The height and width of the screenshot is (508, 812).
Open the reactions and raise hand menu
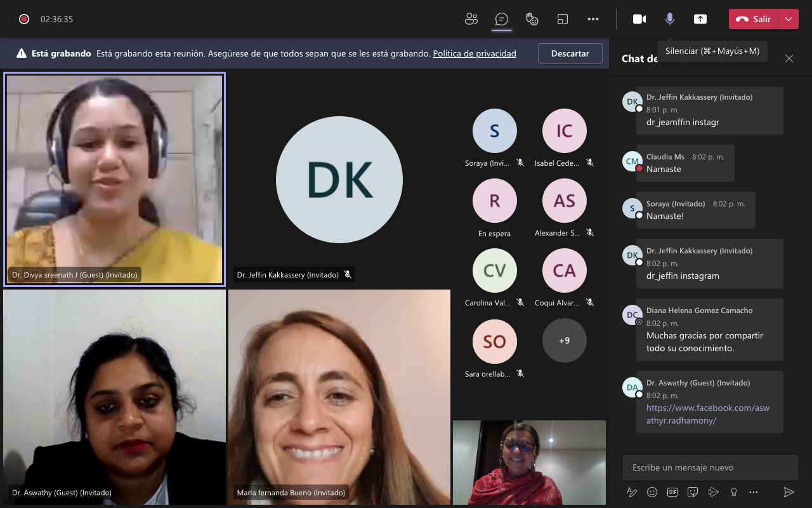[x=532, y=19]
